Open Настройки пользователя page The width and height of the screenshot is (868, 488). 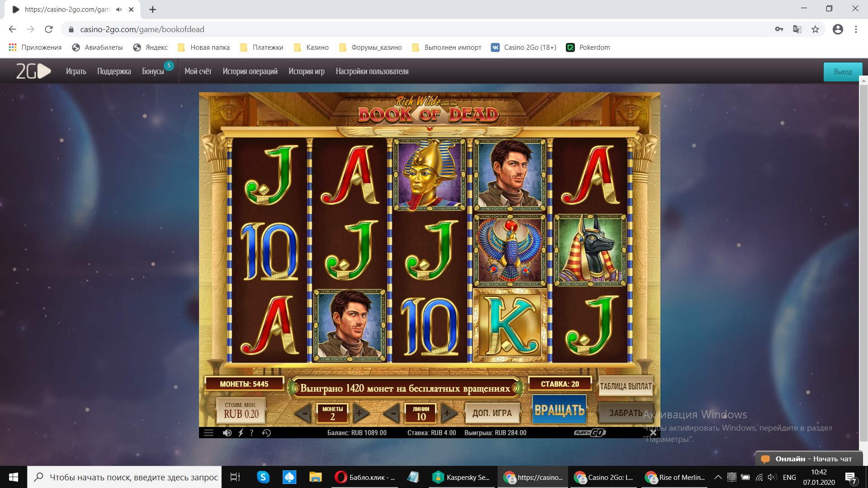click(372, 71)
